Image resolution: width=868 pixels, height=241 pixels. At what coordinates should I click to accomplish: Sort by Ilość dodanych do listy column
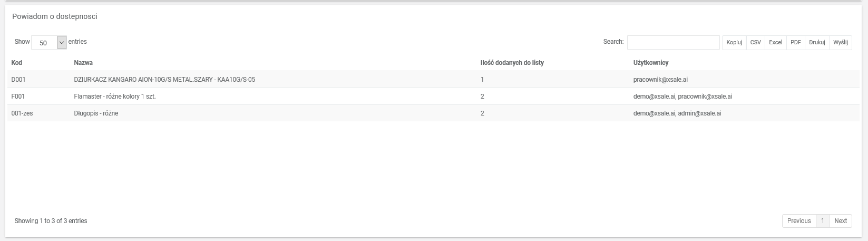coord(512,63)
